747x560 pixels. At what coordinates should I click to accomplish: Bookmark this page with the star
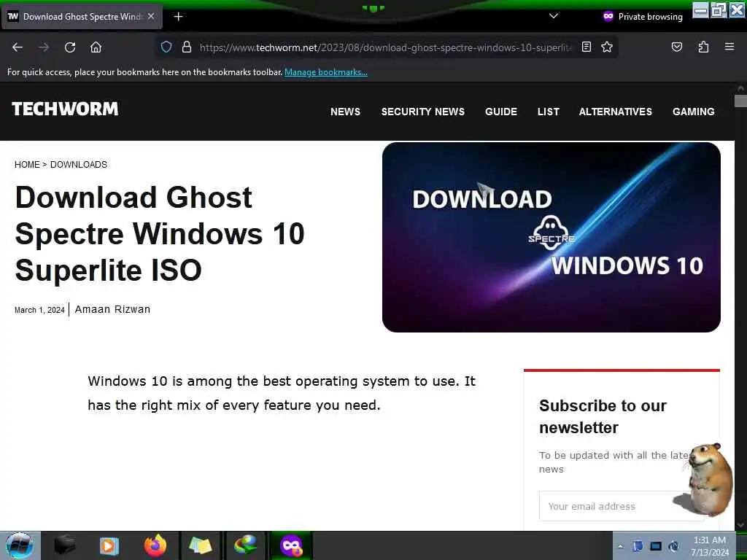tap(606, 47)
